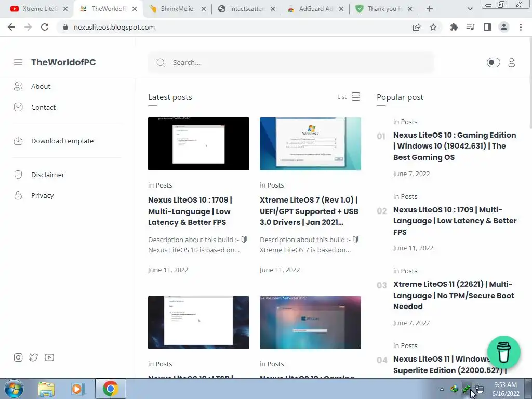Open Chrome profile avatar
The height and width of the screenshot is (399, 532).
[504, 27]
